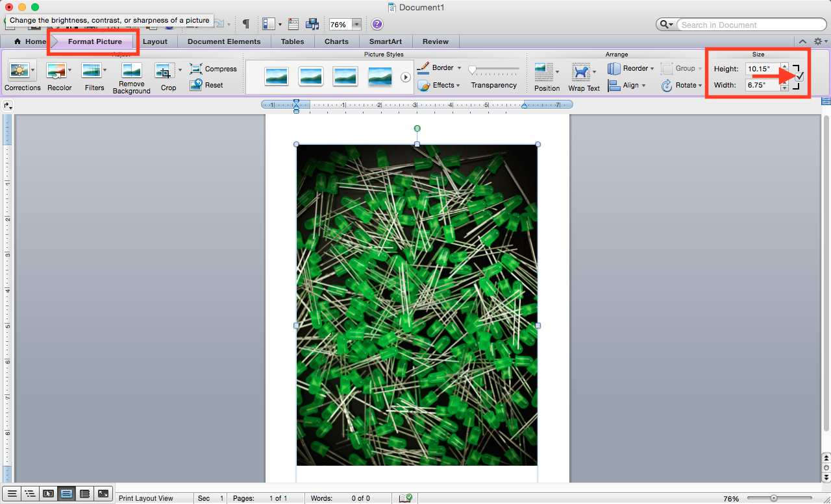Click the Compress pictures button

[213, 69]
